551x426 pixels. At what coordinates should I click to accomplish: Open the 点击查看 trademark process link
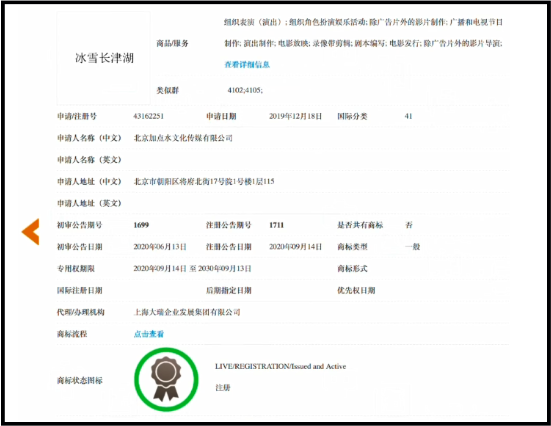(149, 334)
